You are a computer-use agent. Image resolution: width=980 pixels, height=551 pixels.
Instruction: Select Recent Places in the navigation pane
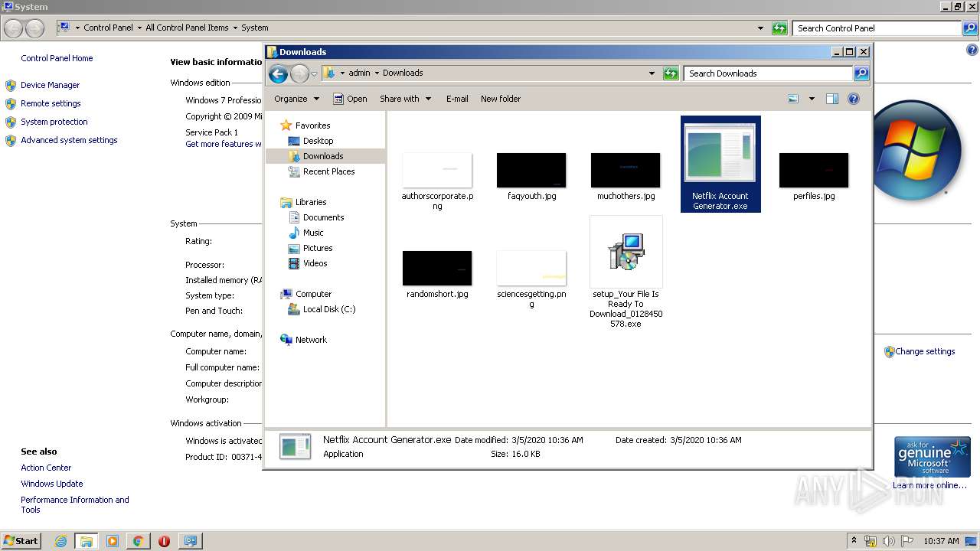322,171
